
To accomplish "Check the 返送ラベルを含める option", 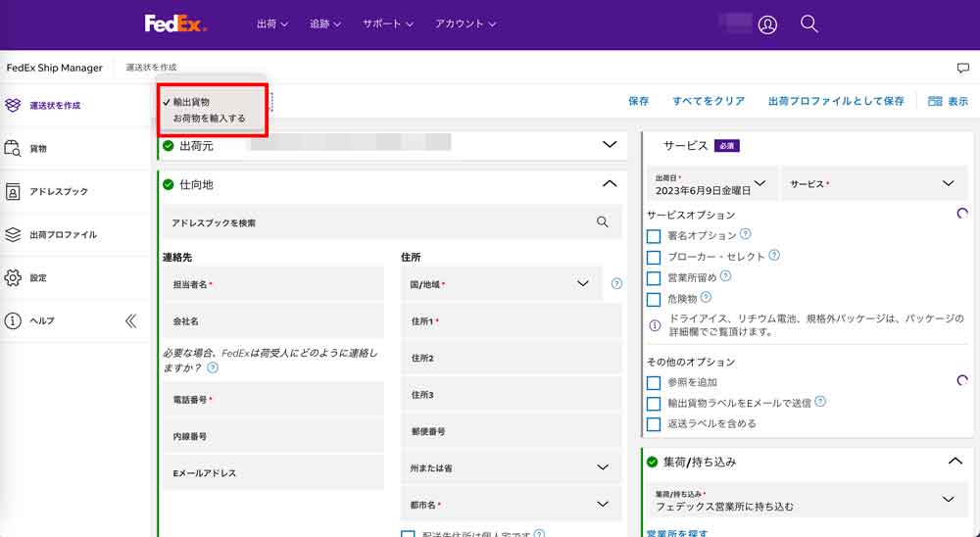I will (653, 424).
